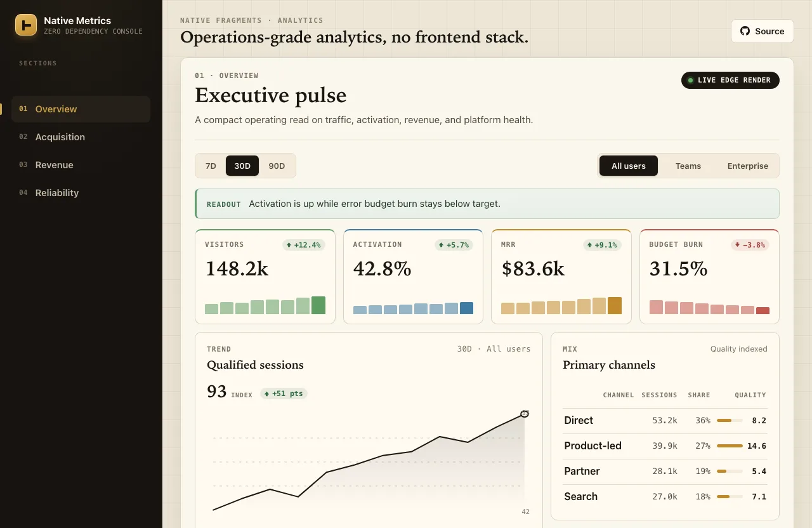Select the Product-led channel name
The width and height of the screenshot is (812, 528).
tap(593, 445)
